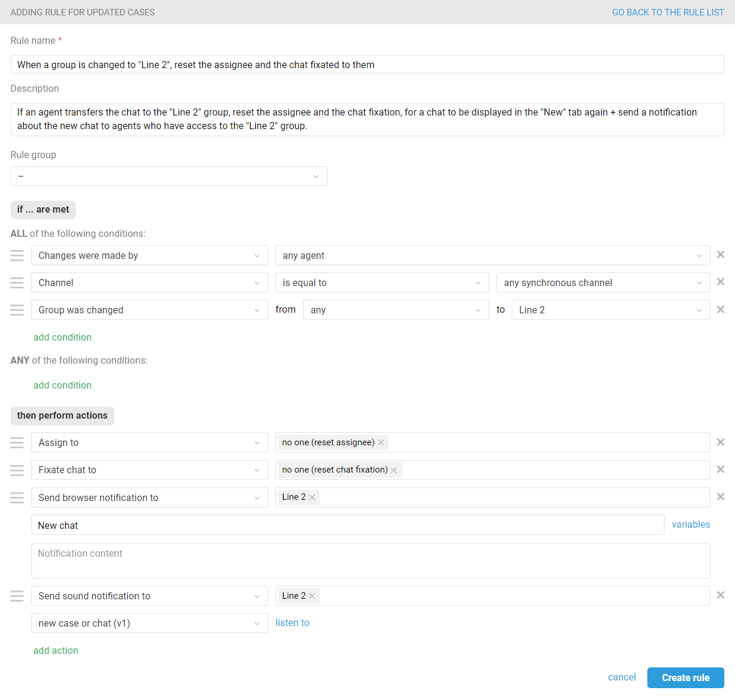The width and height of the screenshot is (735, 700).
Task: Open the 'new case or chat (v1)' sound dropdown
Action: (x=149, y=623)
